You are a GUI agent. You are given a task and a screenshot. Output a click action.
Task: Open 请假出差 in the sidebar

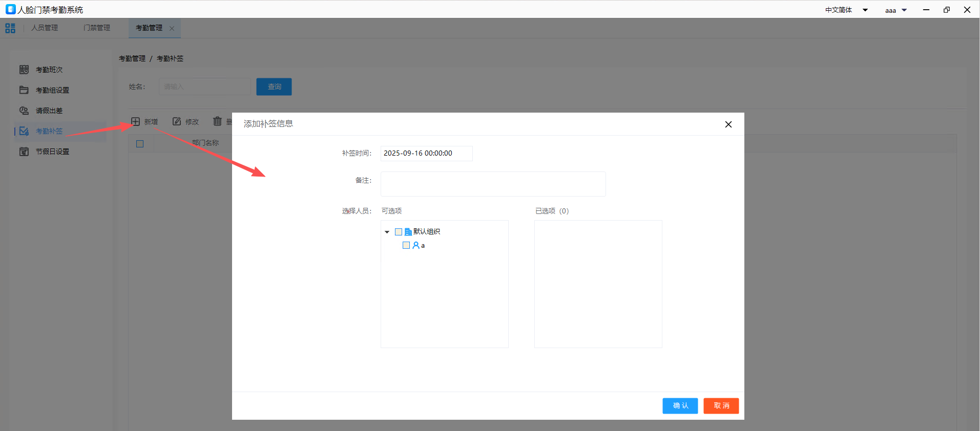49,111
